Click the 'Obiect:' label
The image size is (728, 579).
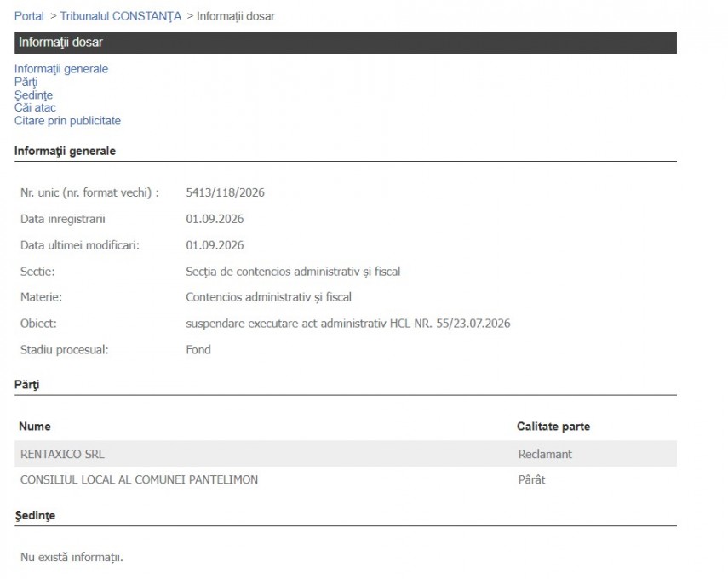click(38, 324)
